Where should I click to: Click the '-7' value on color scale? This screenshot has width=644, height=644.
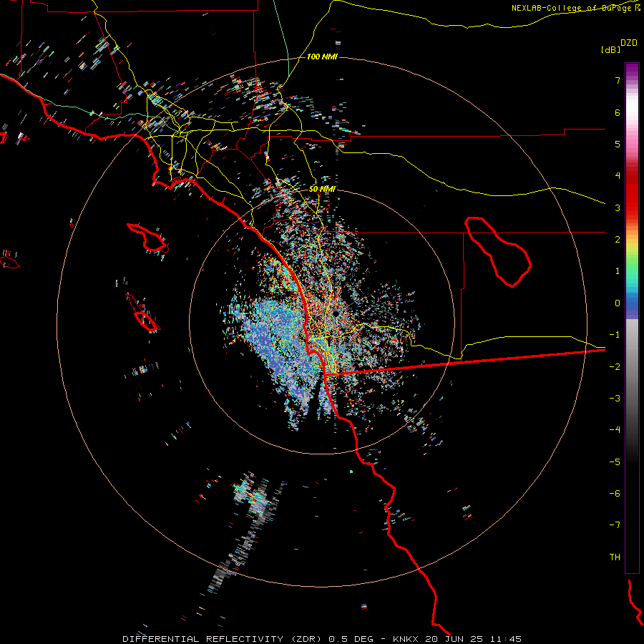pos(615,525)
